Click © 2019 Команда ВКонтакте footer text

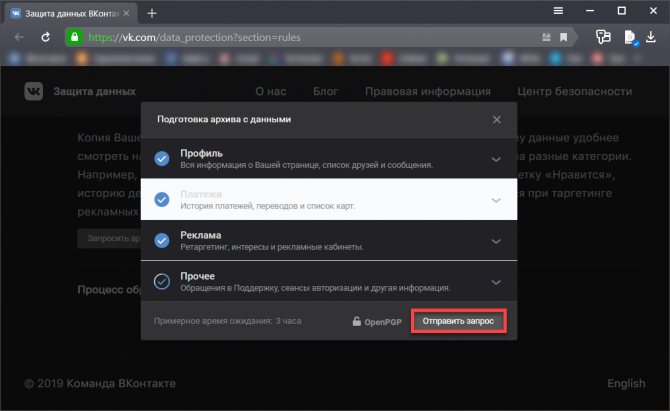pyautogui.click(x=100, y=384)
